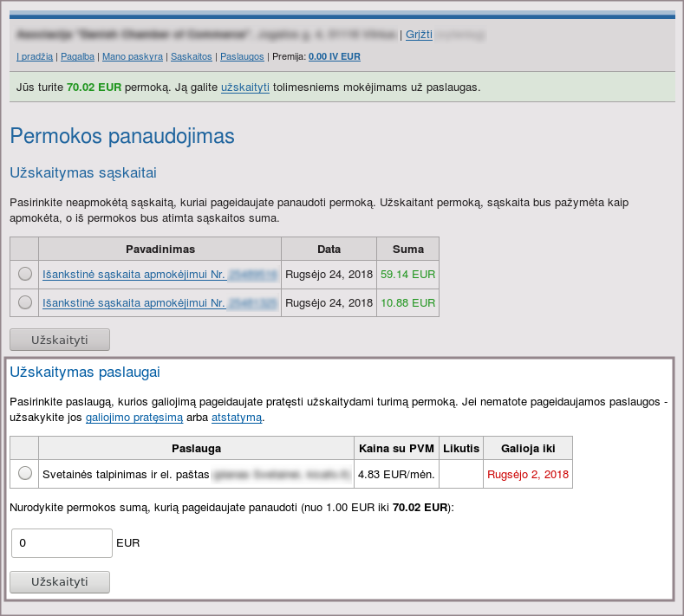Select the Svetainės talpinimas service radio button
Screen dimensions: 684x616
25,473
